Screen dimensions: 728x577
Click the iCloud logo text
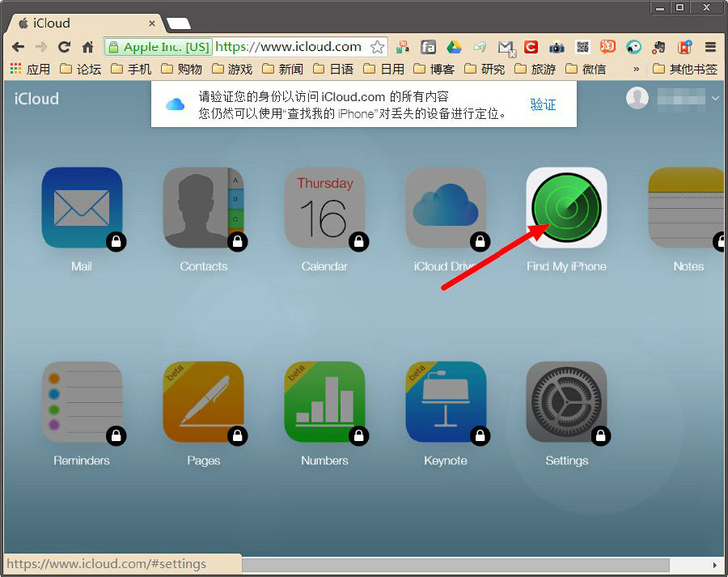pos(36,99)
